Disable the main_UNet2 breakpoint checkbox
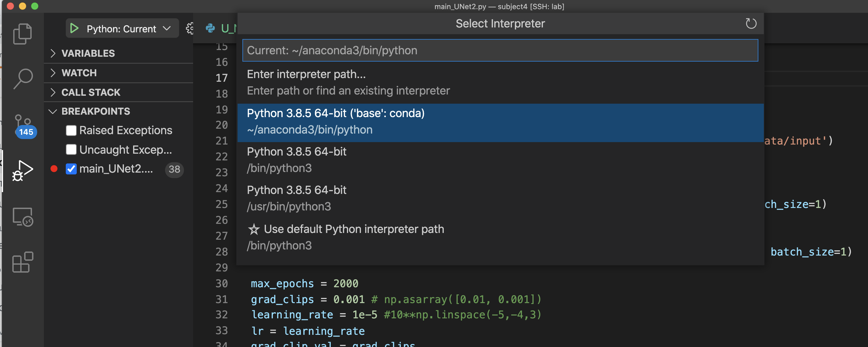 (x=71, y=169)
